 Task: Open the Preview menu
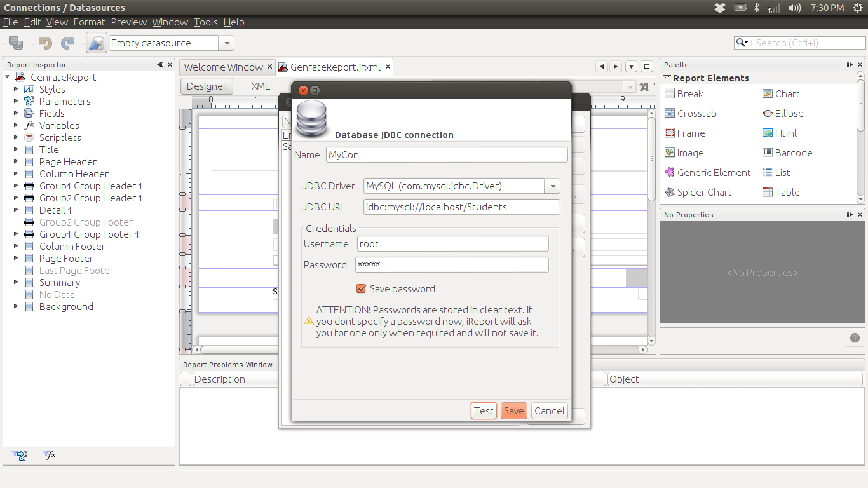point(128,22)
